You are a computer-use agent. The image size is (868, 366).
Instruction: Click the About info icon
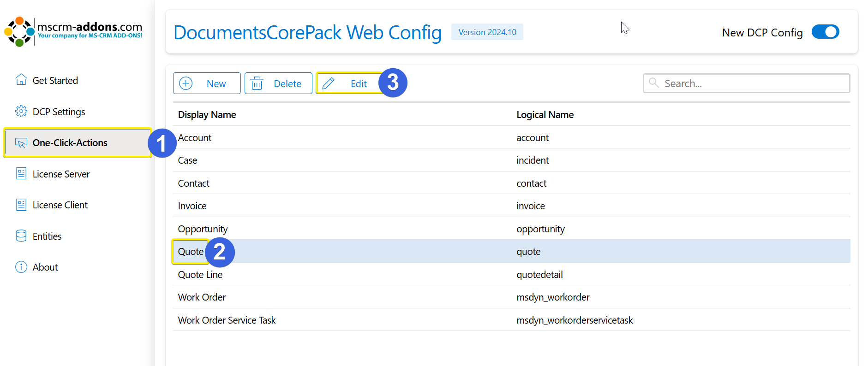21,267
